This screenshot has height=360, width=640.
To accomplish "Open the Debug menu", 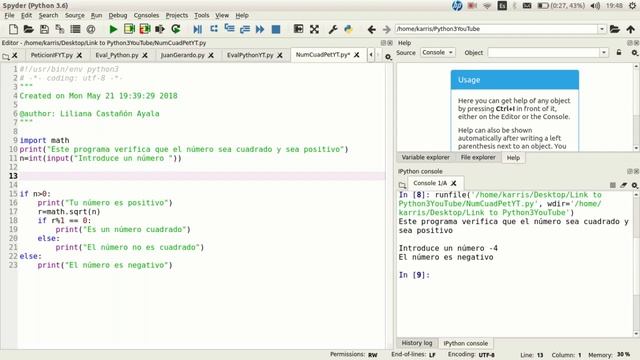I will [118, 15].
